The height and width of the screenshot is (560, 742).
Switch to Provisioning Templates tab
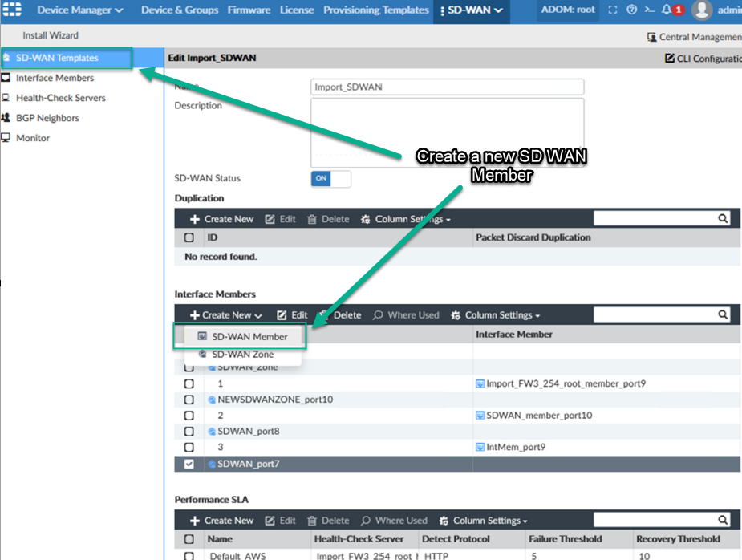pyautogui.click(x=375, y=10)
